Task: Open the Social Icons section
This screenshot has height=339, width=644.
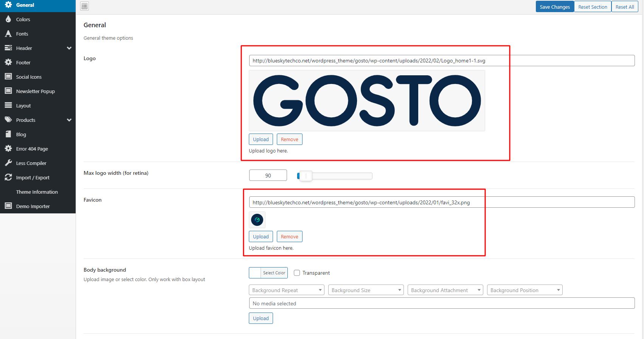Action: pos(38,77)
